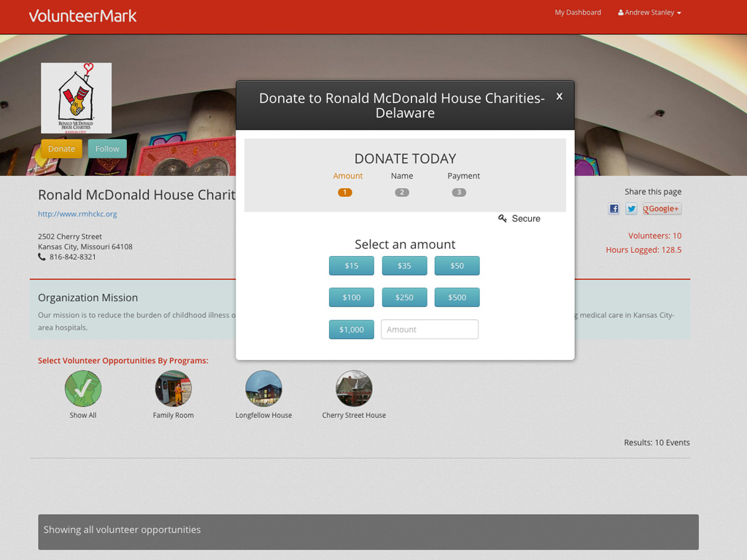The image size is (747, 560).
Task: Click step badge number 1
Action: [345, 192]
